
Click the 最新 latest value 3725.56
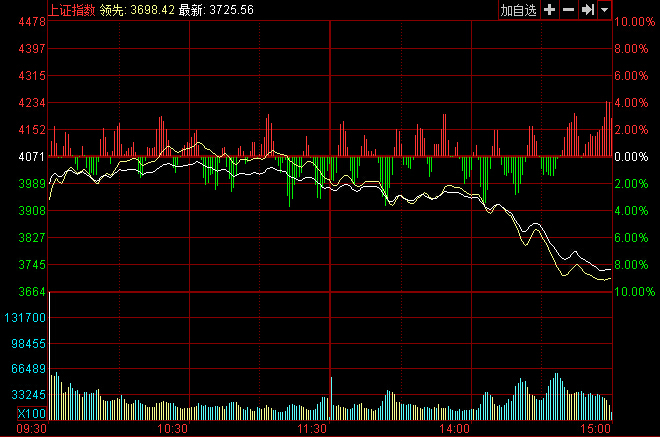point(228,9)
